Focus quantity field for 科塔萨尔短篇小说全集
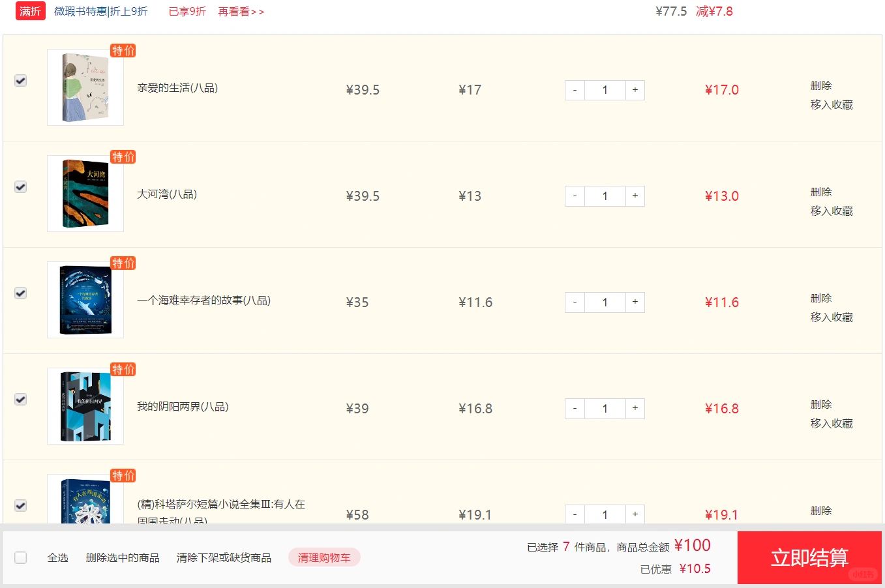Screen dimensions: 885x588 click(605, 514)
